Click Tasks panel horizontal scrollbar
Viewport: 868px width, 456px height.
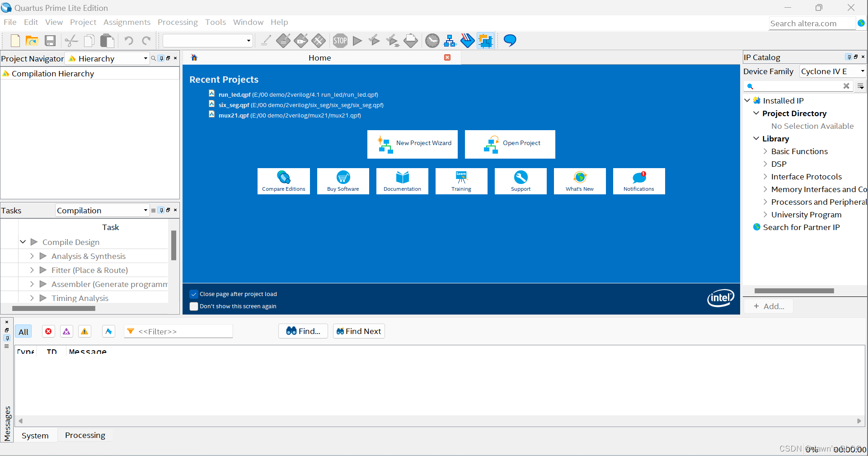click(54, 308)
